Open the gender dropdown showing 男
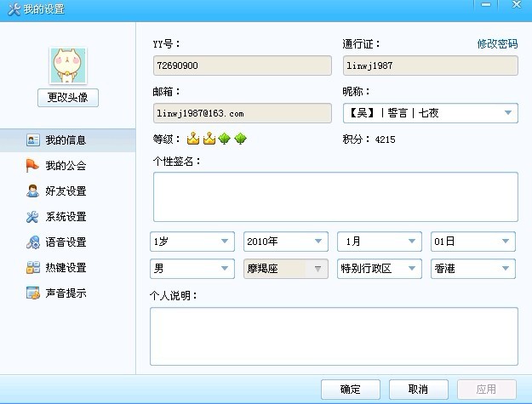 click(192, 269)
